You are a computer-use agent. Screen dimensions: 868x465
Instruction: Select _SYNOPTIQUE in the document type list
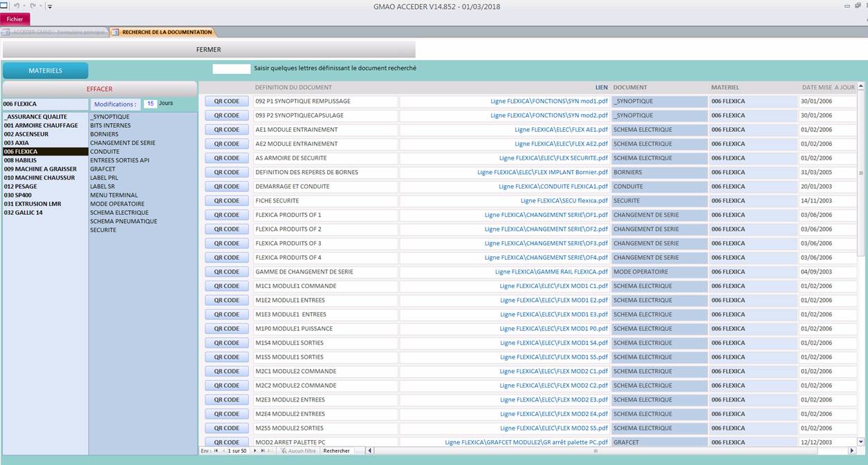[x=142, y=117]
